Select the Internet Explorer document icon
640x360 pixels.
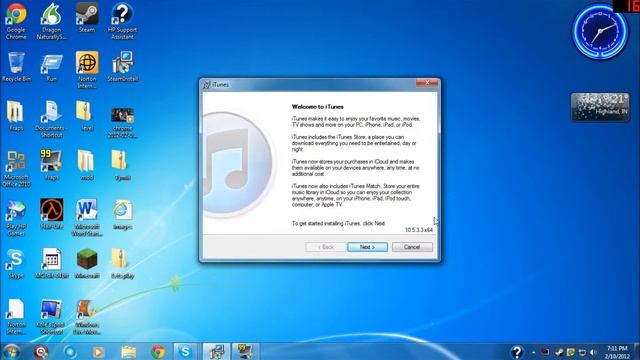[x=122, y=215]
